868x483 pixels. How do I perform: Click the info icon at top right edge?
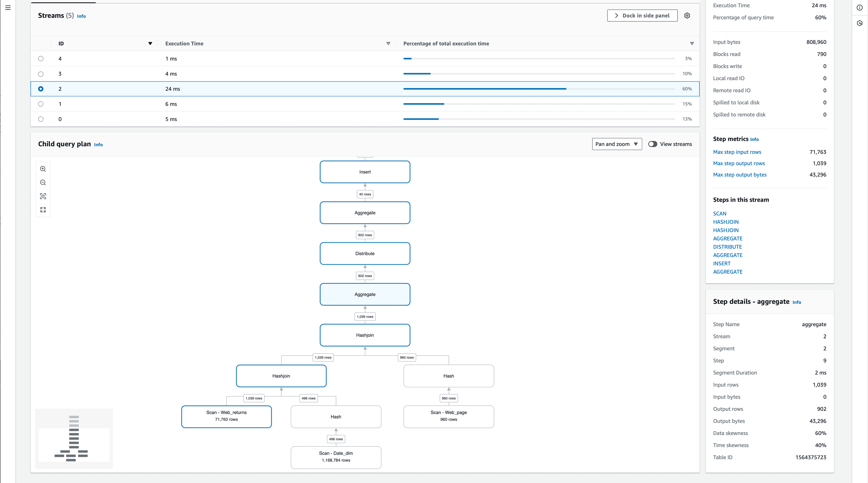tap(859, 7)
